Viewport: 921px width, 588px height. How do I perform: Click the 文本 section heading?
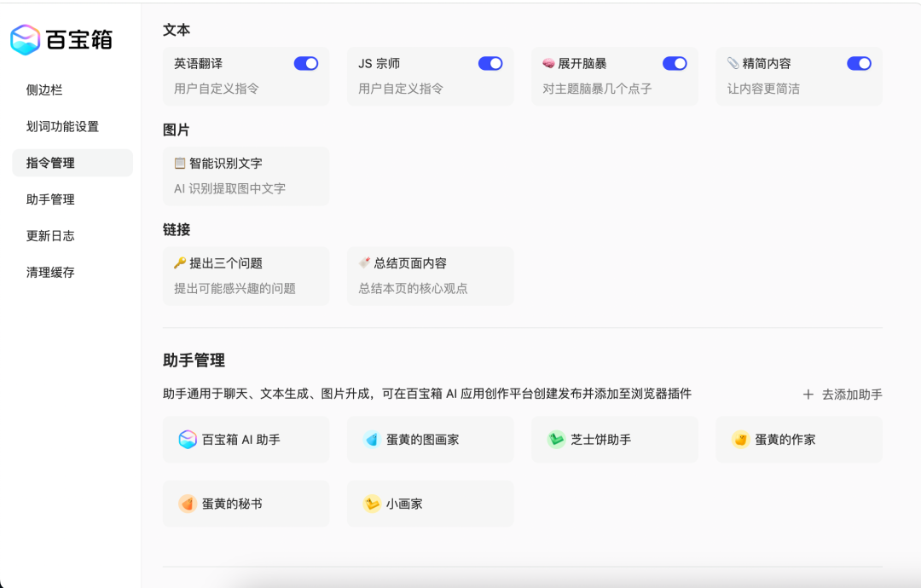(177, 30)
